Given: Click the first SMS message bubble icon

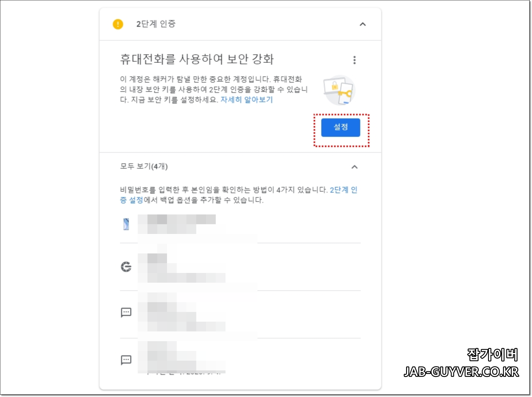Looking at the screenshot, I should tap(126, 312).
